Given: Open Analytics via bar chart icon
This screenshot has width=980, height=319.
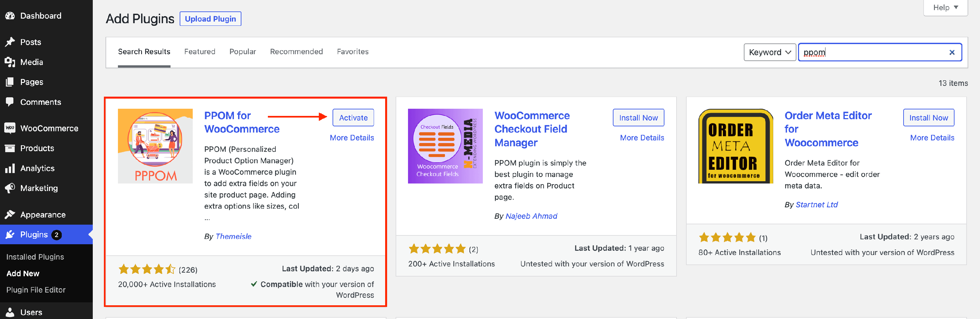Looking at the screenshot, I should click(x=10, y=168).
